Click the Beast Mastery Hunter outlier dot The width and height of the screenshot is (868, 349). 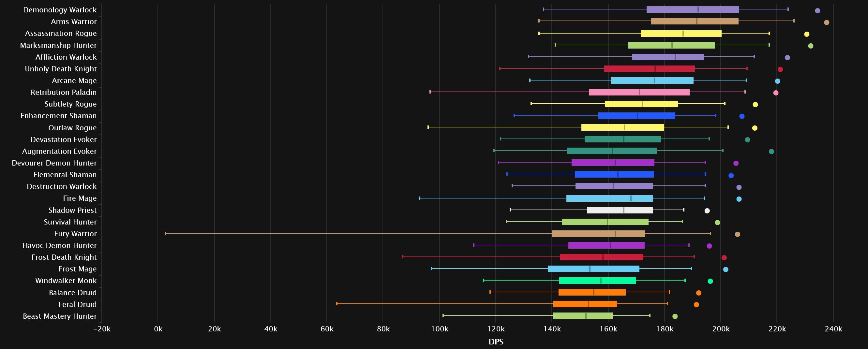point(675,316)
